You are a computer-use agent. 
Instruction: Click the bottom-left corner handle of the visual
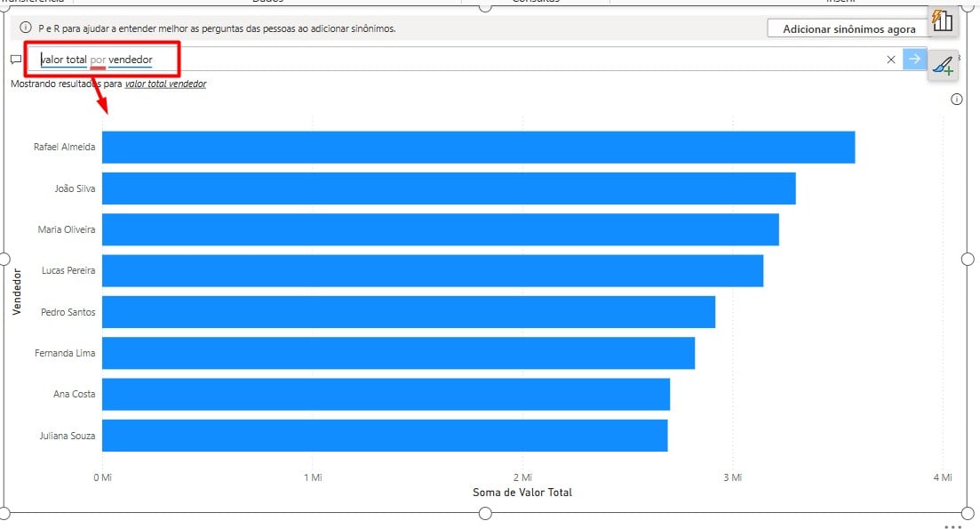(4, 513)
